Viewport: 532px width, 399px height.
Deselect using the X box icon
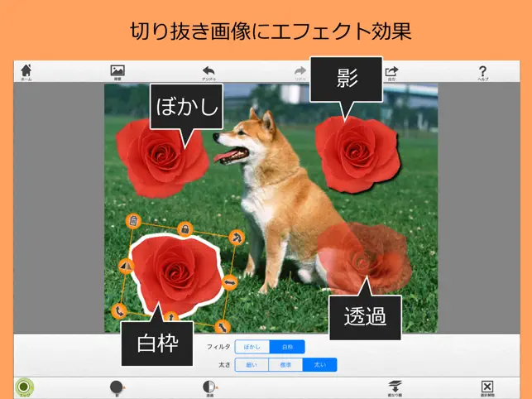tap(487, 387)
